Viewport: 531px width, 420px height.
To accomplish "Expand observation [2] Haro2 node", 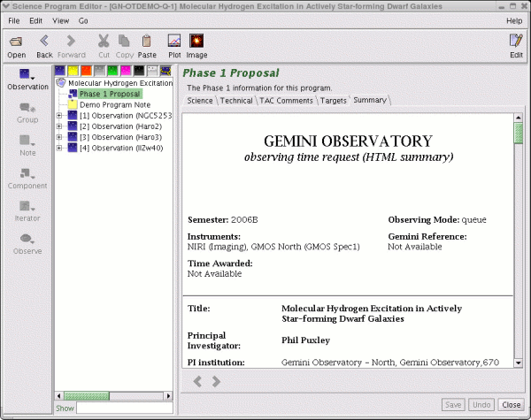I will pyautogui.click(x=59, y=126).
